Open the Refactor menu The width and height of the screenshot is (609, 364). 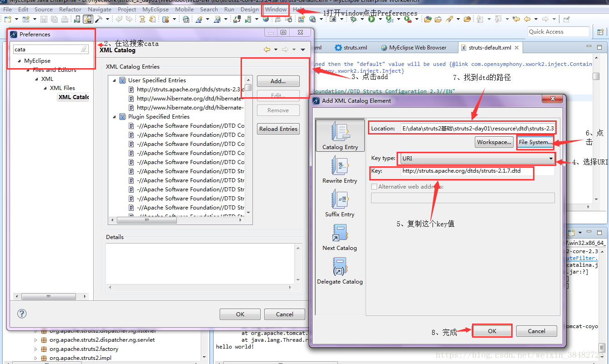(x=70, y=9)
